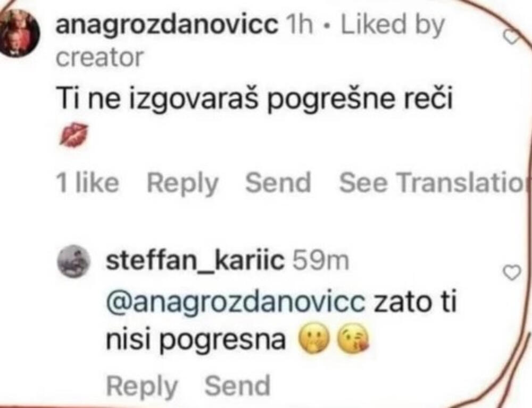
Task: Open steffan_kariic's profile avatar
Action: click(74, 261)
